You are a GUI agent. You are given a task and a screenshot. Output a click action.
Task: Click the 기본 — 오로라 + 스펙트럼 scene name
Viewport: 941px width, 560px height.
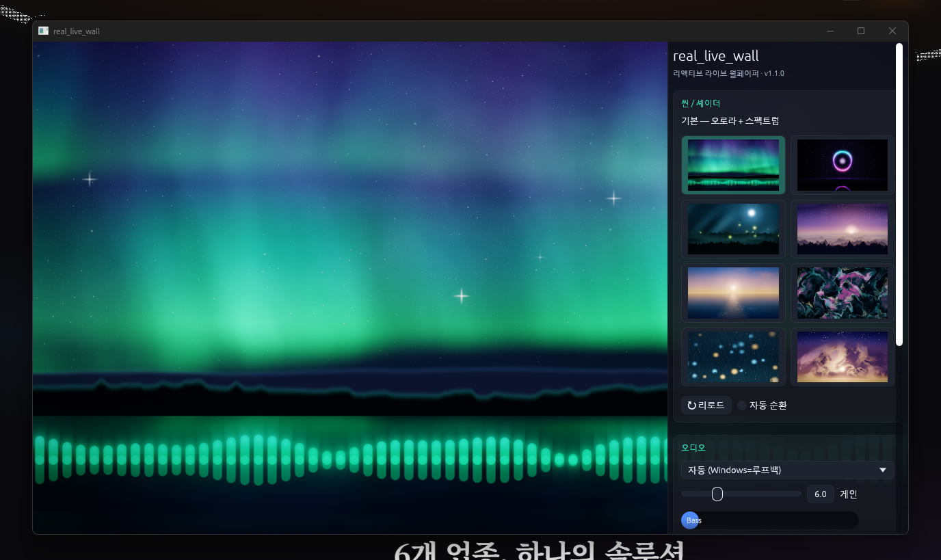(730, 121)
